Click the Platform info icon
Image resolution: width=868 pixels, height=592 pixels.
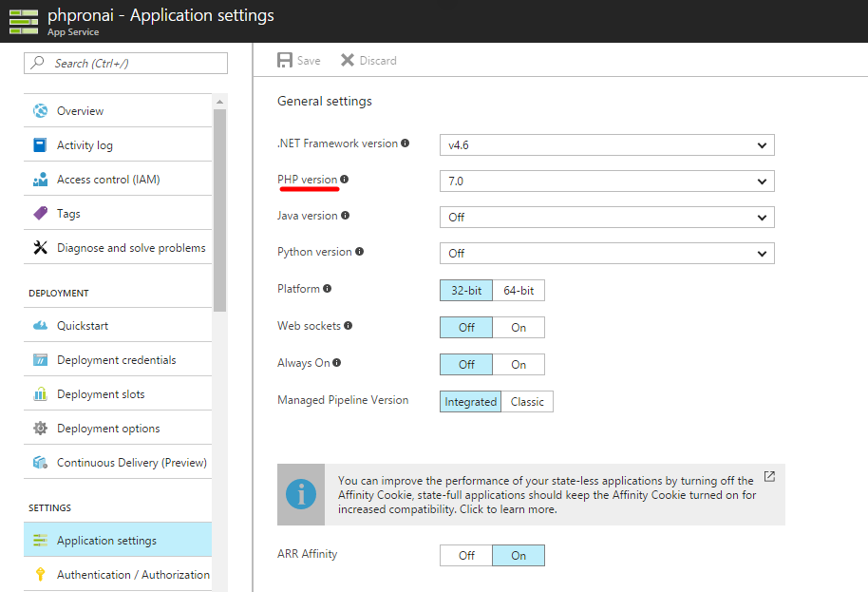pyautogui.click(x=327, y=289)
